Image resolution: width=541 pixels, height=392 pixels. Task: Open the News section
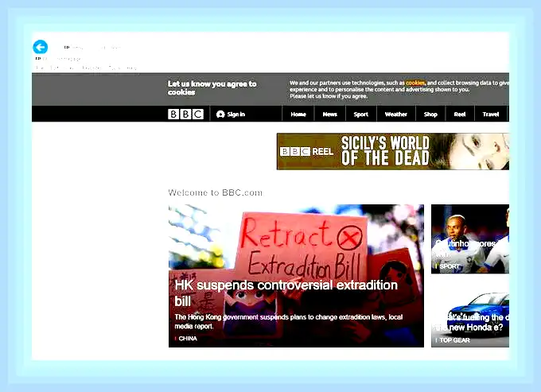pos(330,114)
